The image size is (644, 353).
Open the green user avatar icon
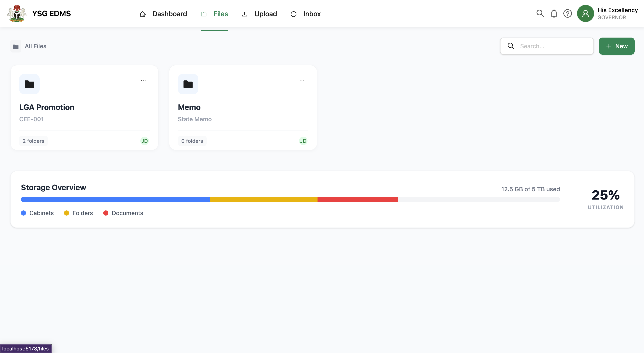(x=585, y=13)
